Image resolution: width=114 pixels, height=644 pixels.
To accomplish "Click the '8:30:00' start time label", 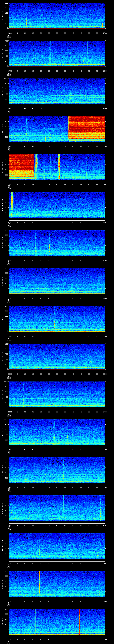I will tap(9, 563).
